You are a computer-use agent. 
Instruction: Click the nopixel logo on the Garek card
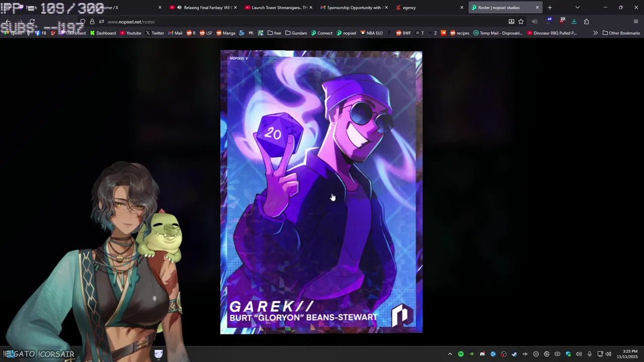[402, 315]
